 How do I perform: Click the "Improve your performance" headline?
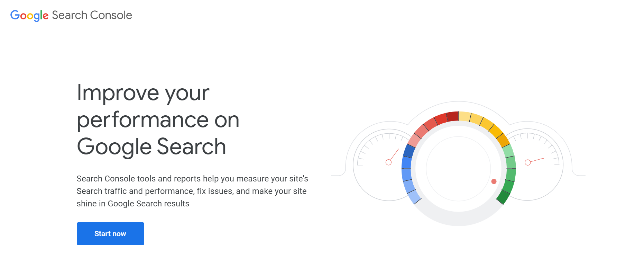click(158, 119)
